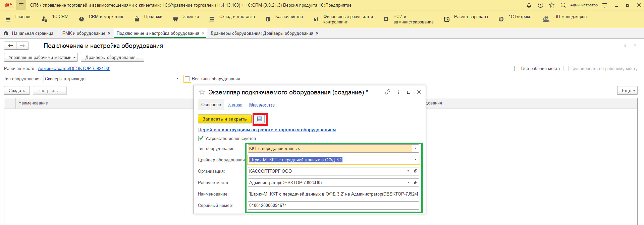Viewport: 644px width, 225px height.
Task: Click the floppy disk save icon
Action: click(260, 119)
